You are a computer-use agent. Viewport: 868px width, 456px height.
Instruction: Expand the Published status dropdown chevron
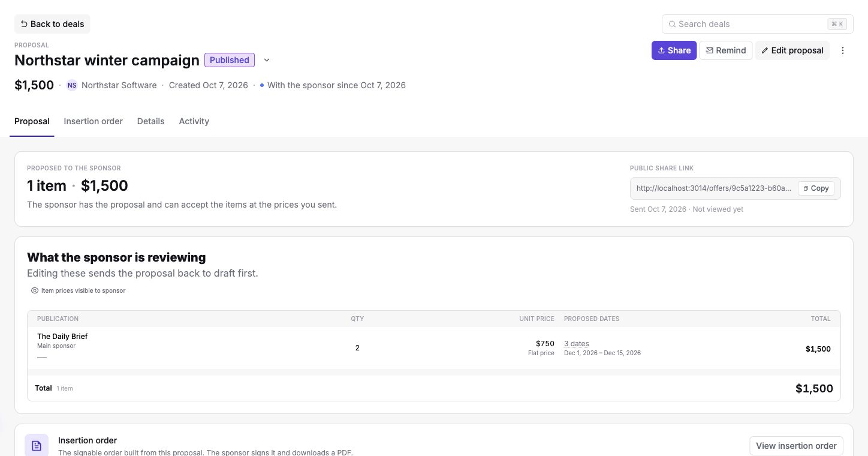267,60
